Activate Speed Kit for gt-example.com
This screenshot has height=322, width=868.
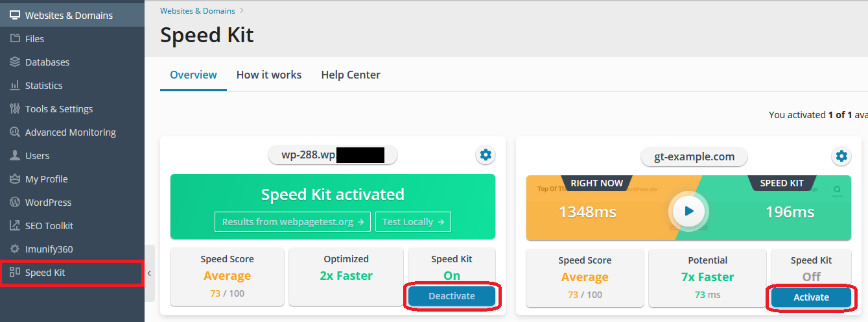811,297
